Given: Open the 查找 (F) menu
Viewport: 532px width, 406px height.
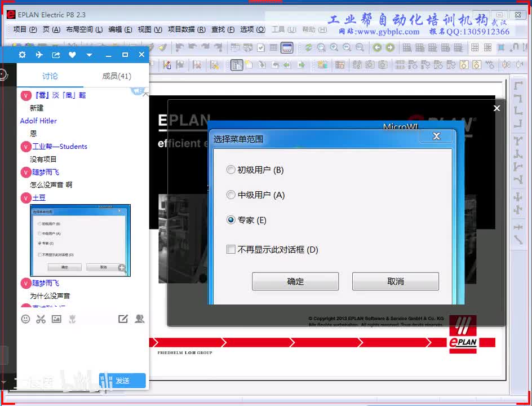Looking at the screenshot, I should 223,29.
